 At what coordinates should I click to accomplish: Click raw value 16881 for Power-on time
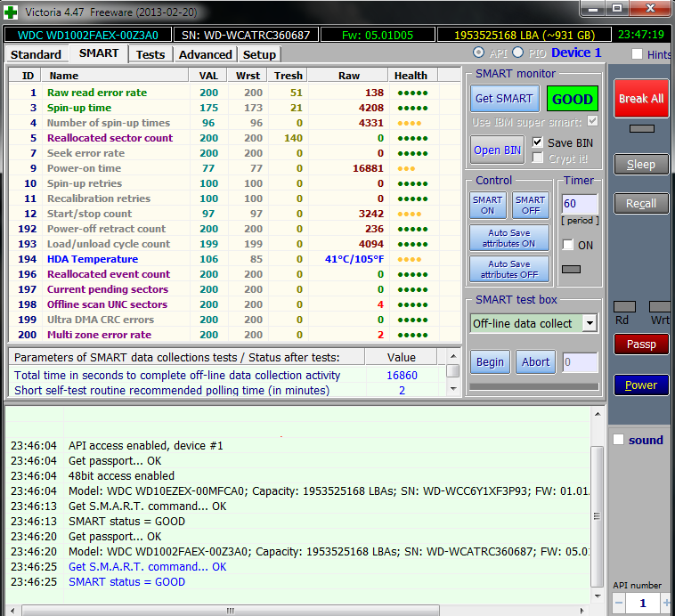pyautogui.click(x=368, y=168)
